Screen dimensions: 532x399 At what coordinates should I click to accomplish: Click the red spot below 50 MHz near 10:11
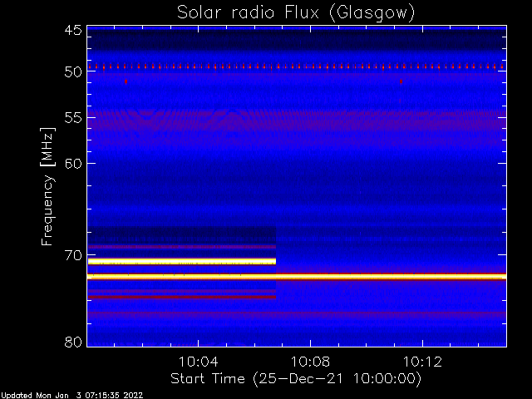401,81
